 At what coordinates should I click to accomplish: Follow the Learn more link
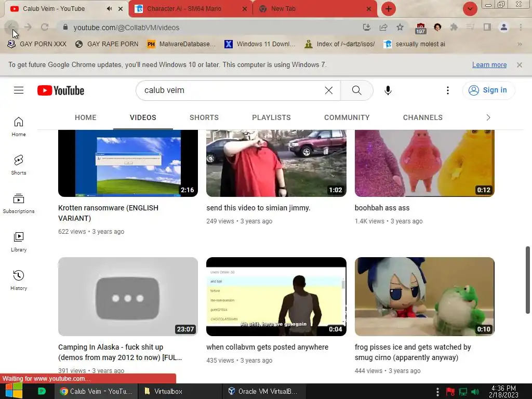tap(489, 65)
